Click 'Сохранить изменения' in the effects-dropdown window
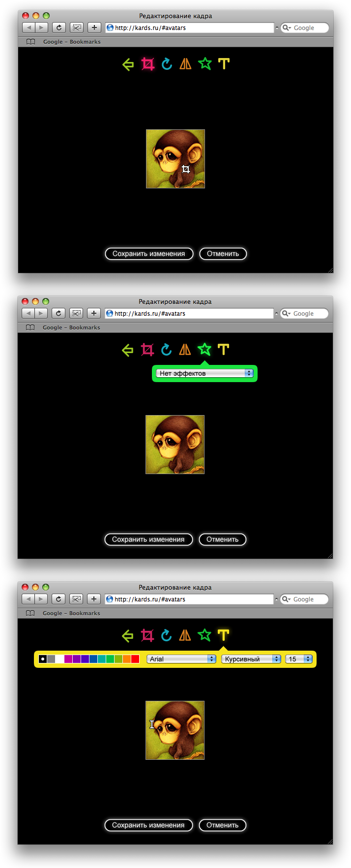Viewport: 351px width, 868px height. (148, 539)
